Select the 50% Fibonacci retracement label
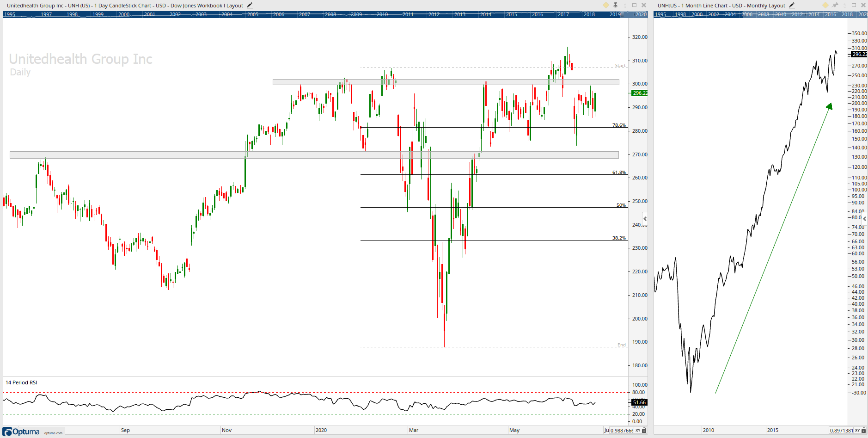The image size is (868, 438). pos(621,205)
